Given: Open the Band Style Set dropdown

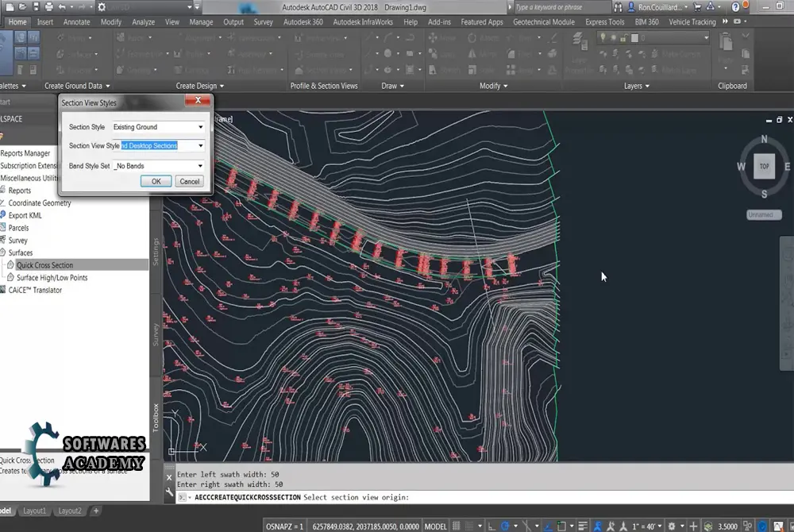Looking at the screenshot, I should point(159,166).
